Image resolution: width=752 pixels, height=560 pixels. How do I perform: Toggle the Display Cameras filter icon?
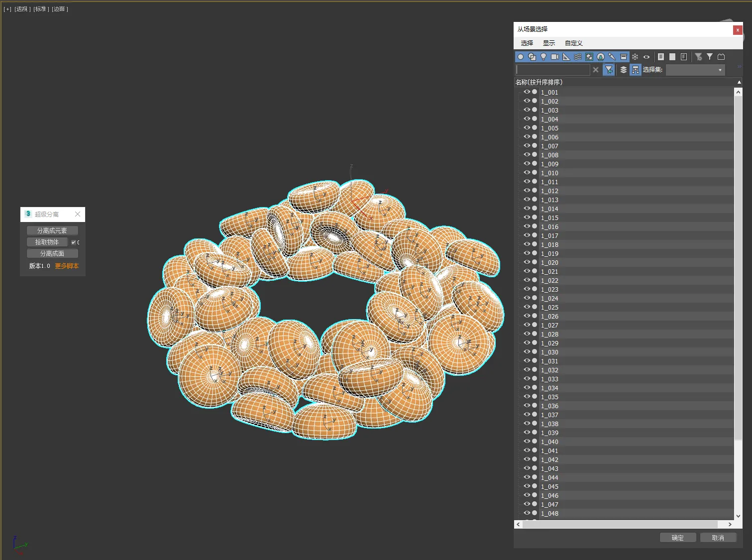(x=555, y=57)
